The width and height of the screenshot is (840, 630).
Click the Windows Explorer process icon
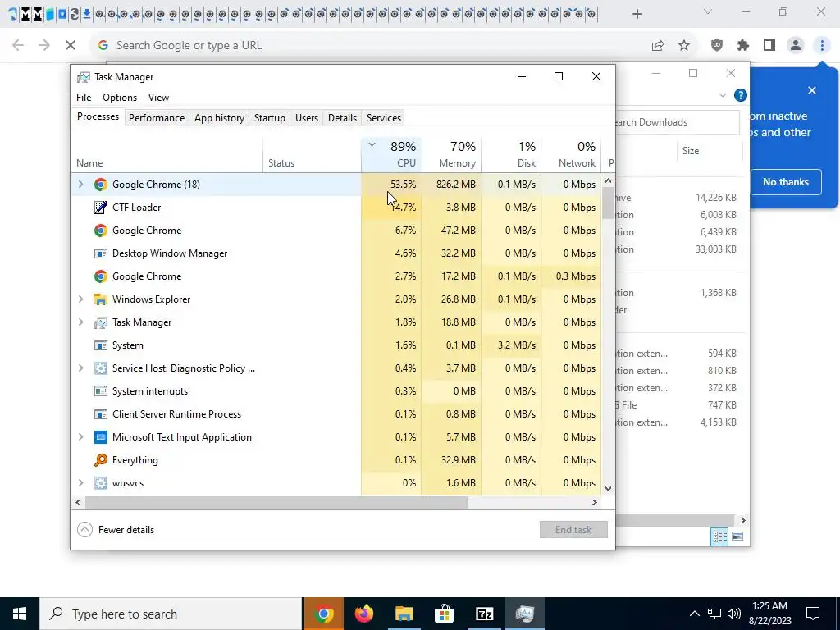(x=100, y=299)
